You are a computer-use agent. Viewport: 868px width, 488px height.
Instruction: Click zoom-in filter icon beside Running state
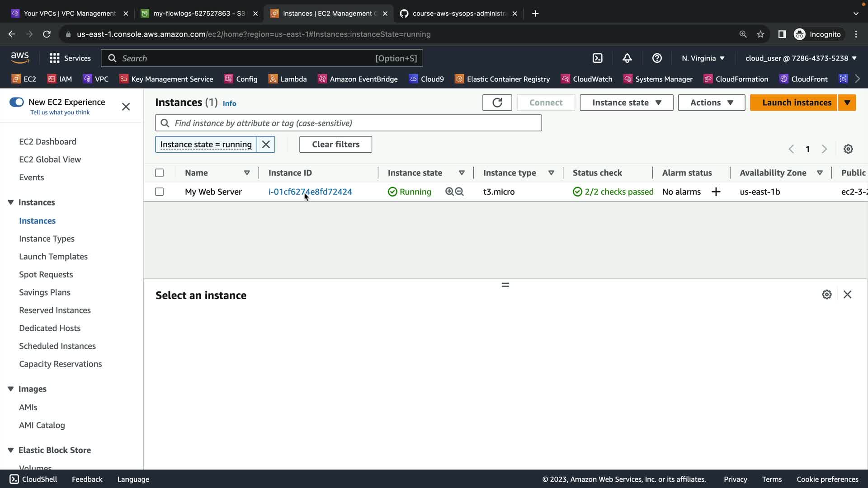pos(449,192)
